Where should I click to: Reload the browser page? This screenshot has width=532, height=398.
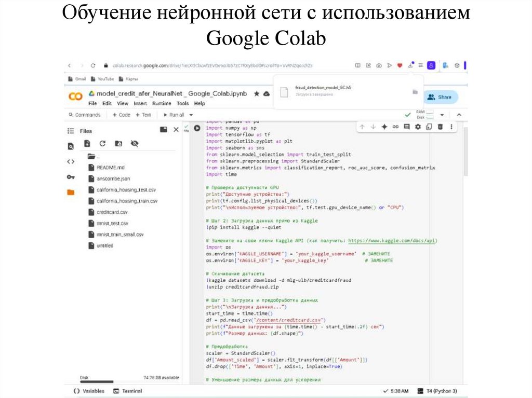pos(93,65)
